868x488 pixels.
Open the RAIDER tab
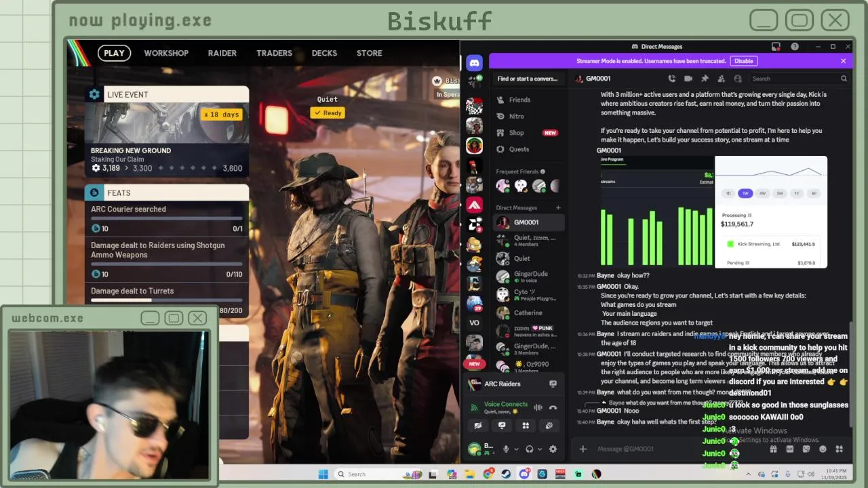tap(222, 53)
